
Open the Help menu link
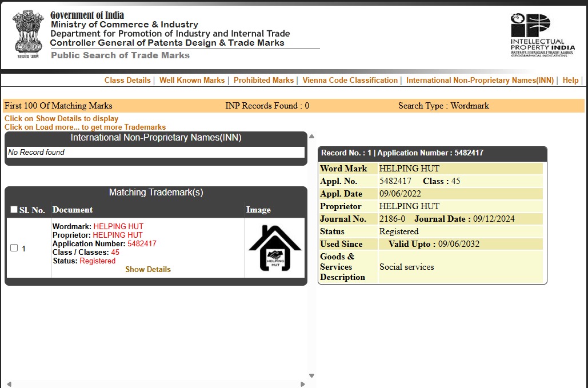click(570, 80)
